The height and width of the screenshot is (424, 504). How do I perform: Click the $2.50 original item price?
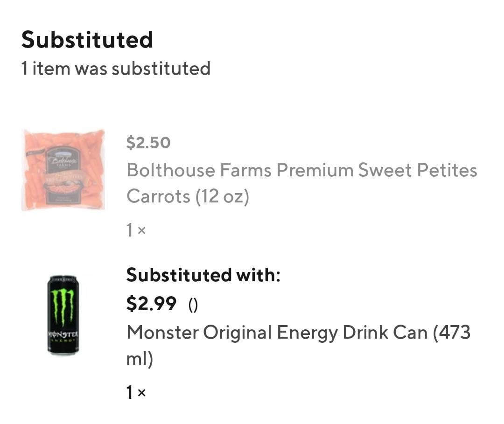tap(148, 143)
